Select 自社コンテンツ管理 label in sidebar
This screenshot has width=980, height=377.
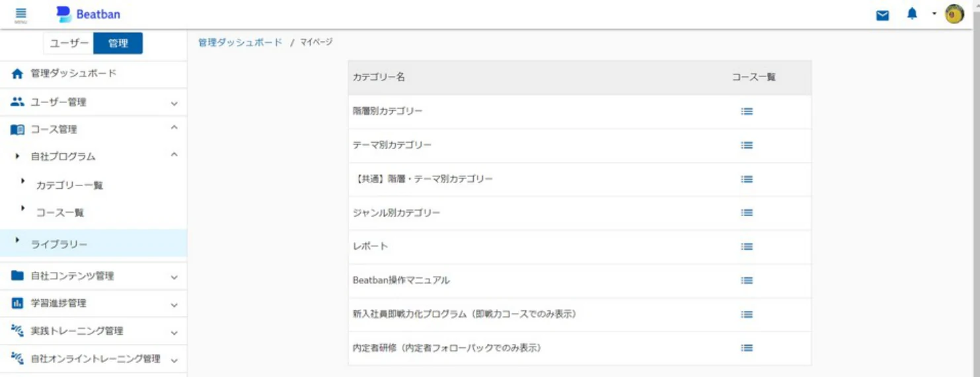click(x=72, y=276)
